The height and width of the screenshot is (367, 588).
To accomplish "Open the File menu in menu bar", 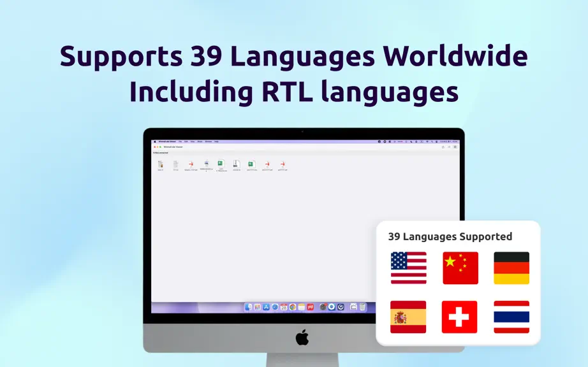I will pos(180,141).
